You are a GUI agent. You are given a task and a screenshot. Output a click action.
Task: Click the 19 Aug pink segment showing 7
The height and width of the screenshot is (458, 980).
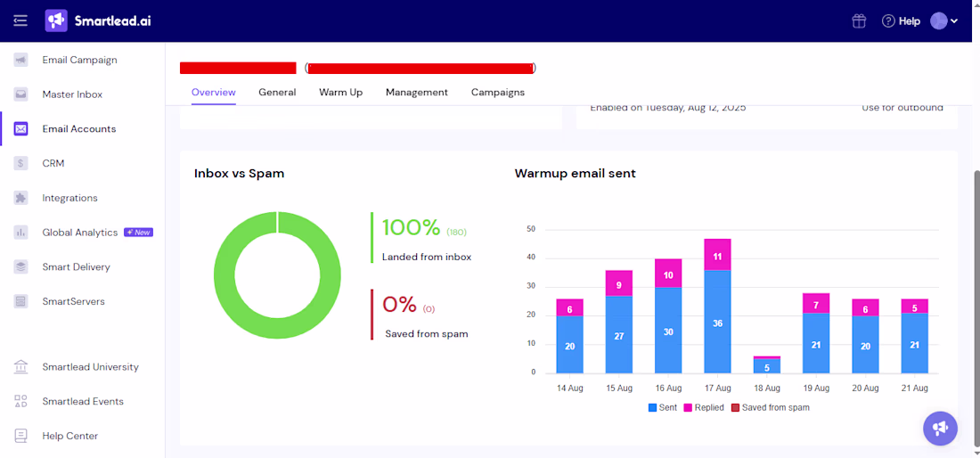[816, 303]
